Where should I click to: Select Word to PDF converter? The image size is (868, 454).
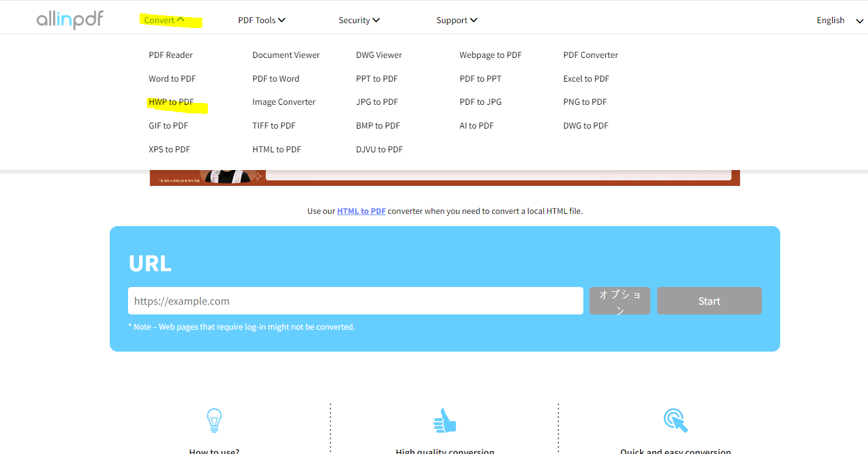click(172, 78)
